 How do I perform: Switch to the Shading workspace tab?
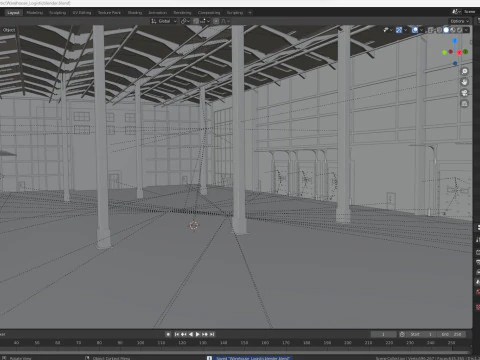click(135, 13)
